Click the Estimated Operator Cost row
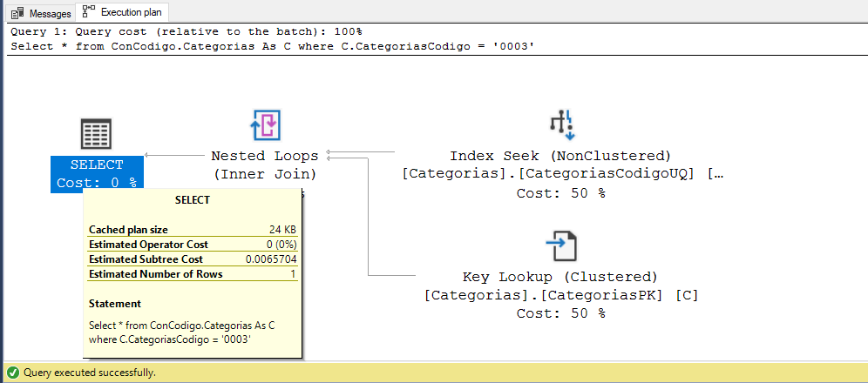This screenshot has height=383, width=868. tap(193, 245)
